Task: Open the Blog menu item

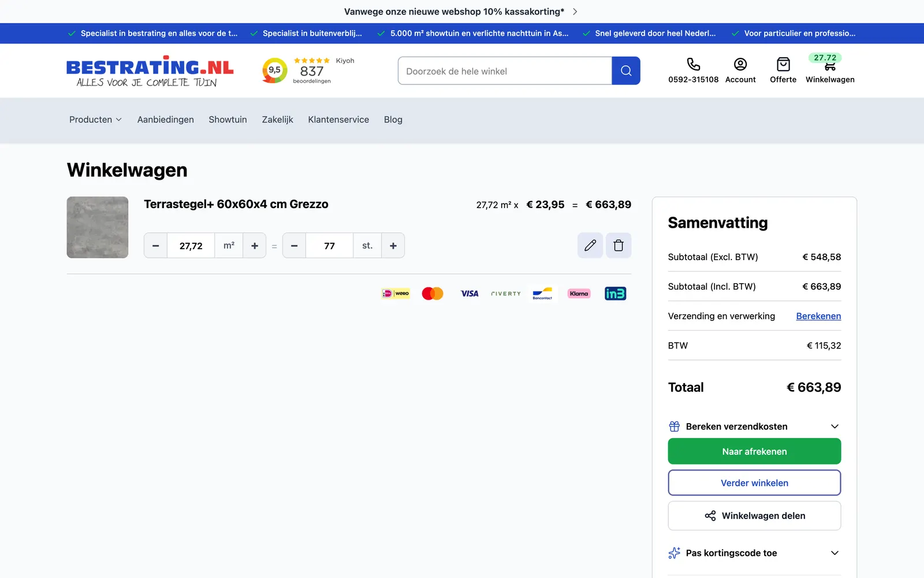Action: (393, 120)
